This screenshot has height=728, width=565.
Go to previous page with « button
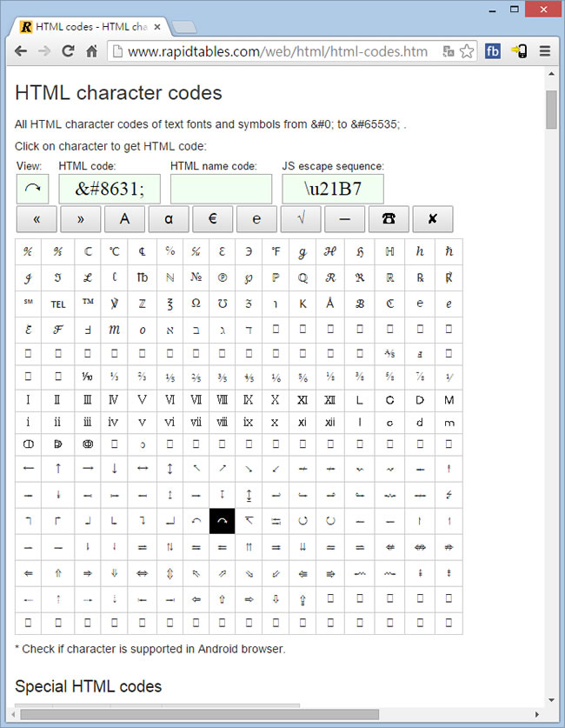(x=37, y=219)
